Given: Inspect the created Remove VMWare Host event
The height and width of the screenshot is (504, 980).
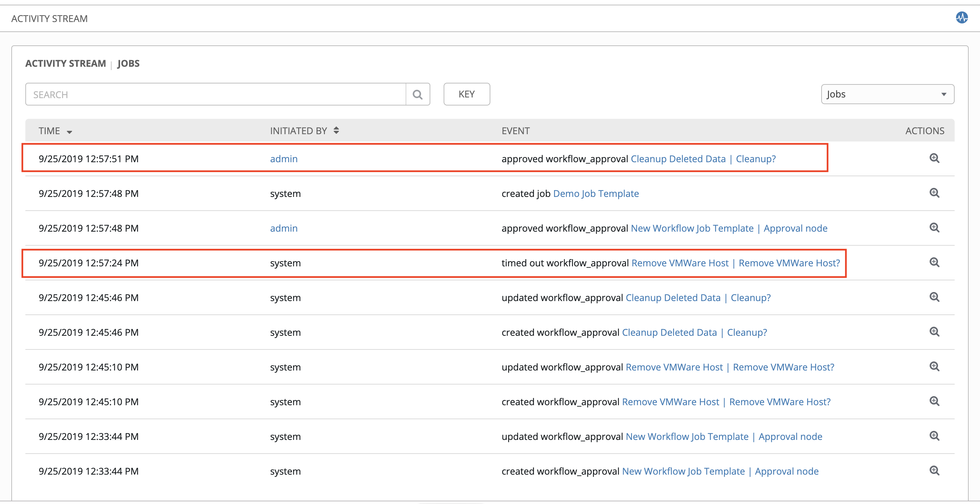Looking at the screenshot, I should point(934,401).
